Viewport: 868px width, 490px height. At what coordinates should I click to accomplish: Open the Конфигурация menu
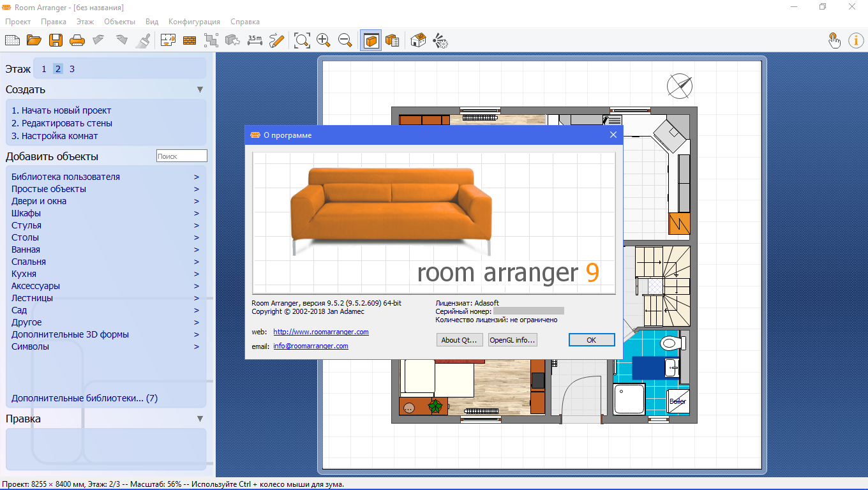tap(194, 22)
